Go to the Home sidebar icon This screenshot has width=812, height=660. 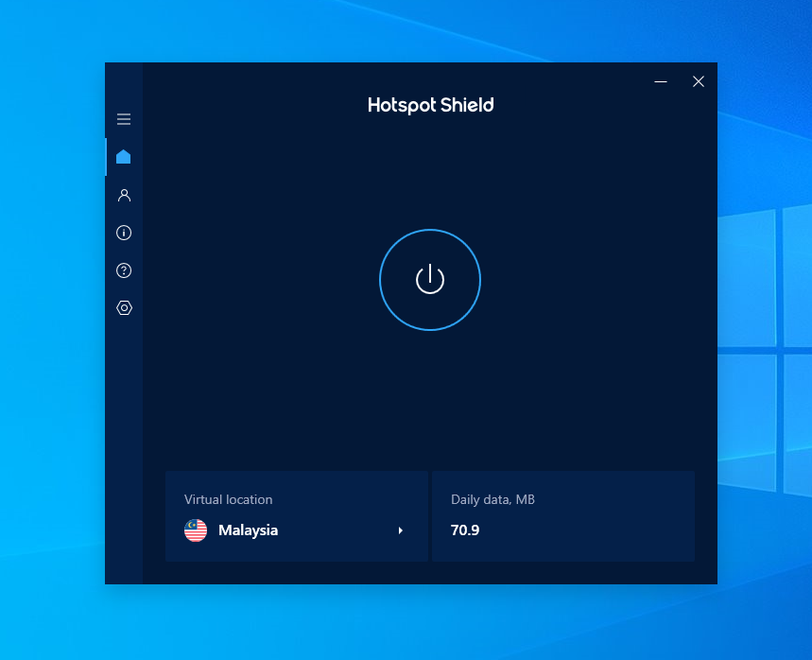[x=124, y=156]
